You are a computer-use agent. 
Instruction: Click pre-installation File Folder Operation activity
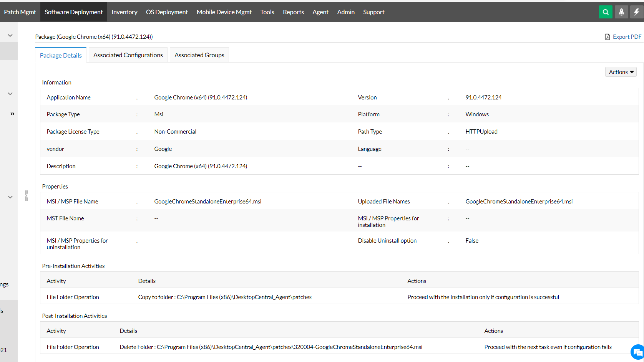point(73,297)
